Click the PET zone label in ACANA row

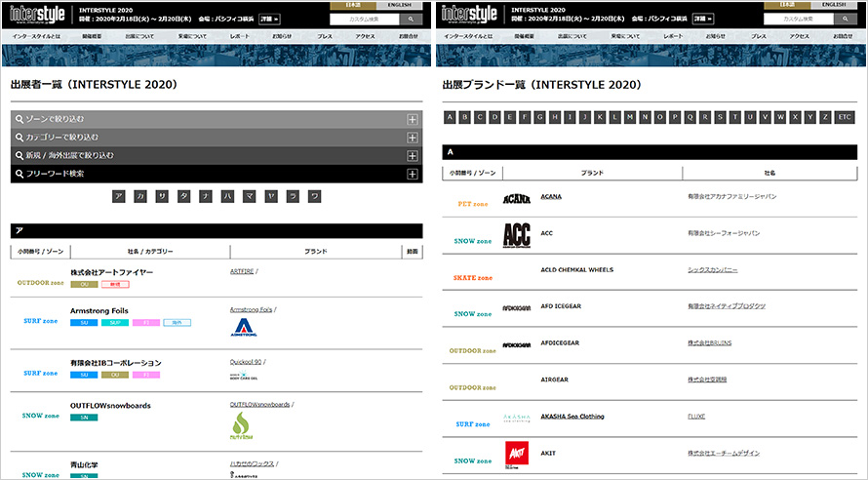click(473, 204)
